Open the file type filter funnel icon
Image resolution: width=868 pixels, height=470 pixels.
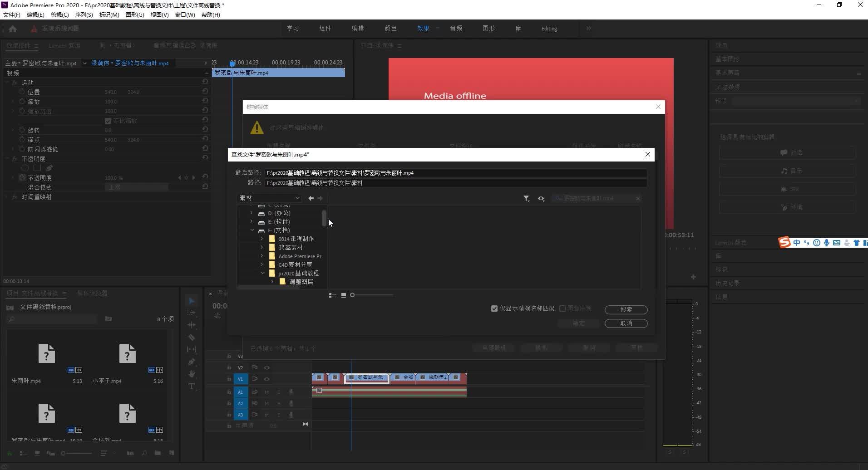point(526,198)
